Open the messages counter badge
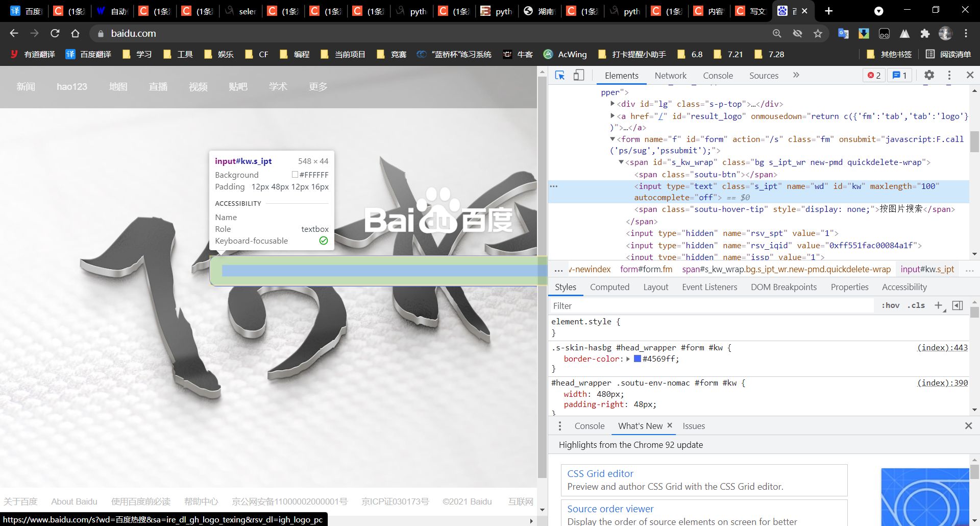The image size is (980, 526). coord(900,75)
